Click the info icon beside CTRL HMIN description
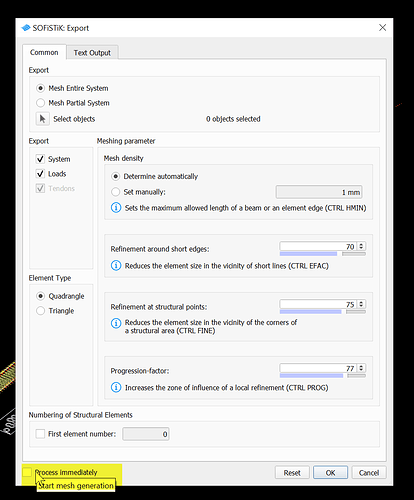This screenshot has height=500, width=414. 116,208
